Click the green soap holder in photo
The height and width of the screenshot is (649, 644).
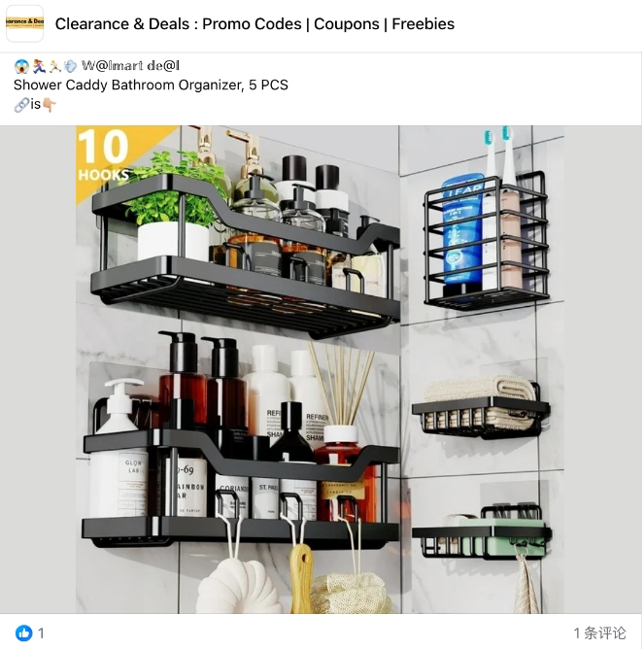click(482, 532)
